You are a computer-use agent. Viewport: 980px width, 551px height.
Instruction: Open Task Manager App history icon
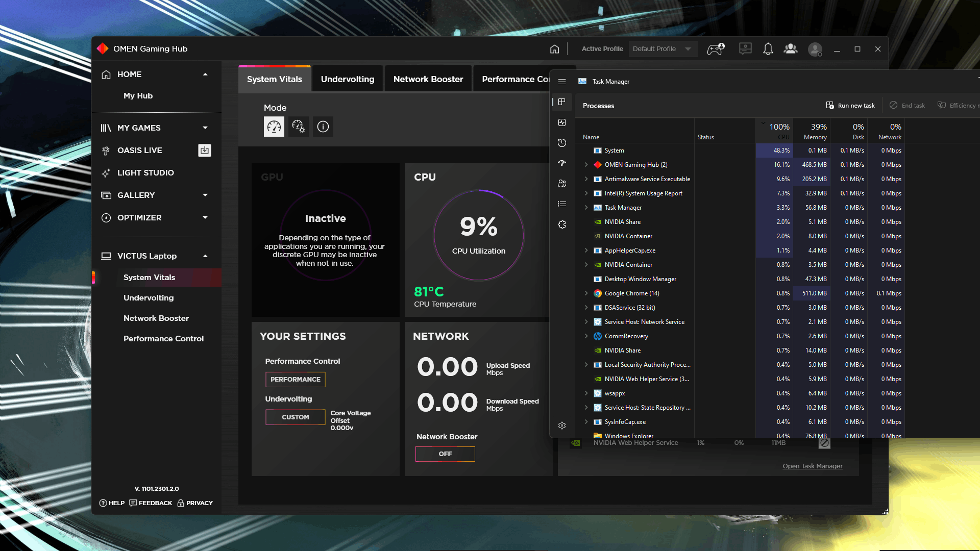coord(562,143)
